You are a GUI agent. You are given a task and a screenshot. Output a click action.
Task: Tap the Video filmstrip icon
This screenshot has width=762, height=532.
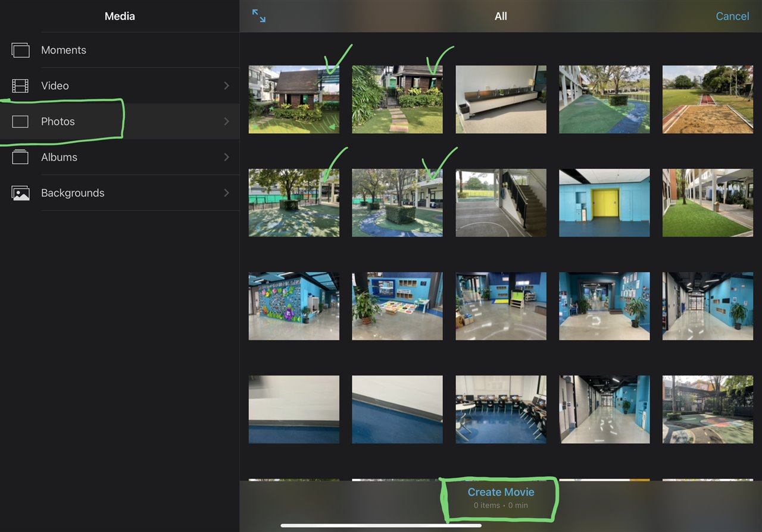tap(20, 86)
